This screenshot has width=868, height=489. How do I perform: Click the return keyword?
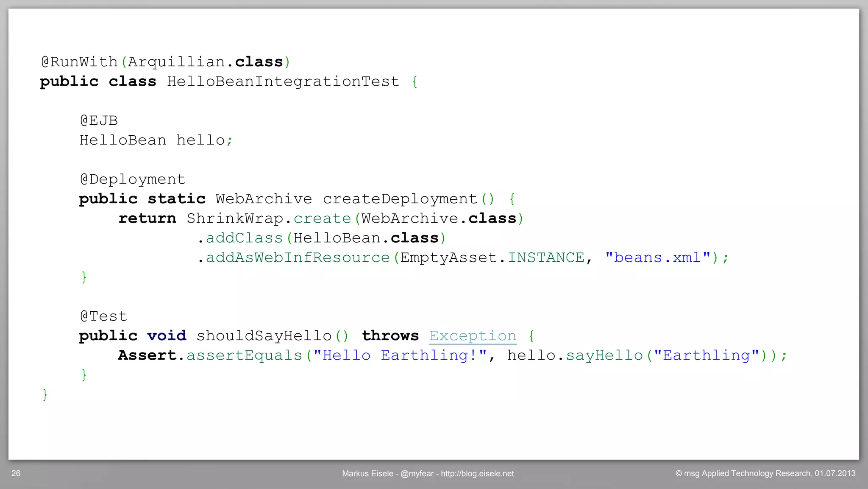[x=147, y=218]
